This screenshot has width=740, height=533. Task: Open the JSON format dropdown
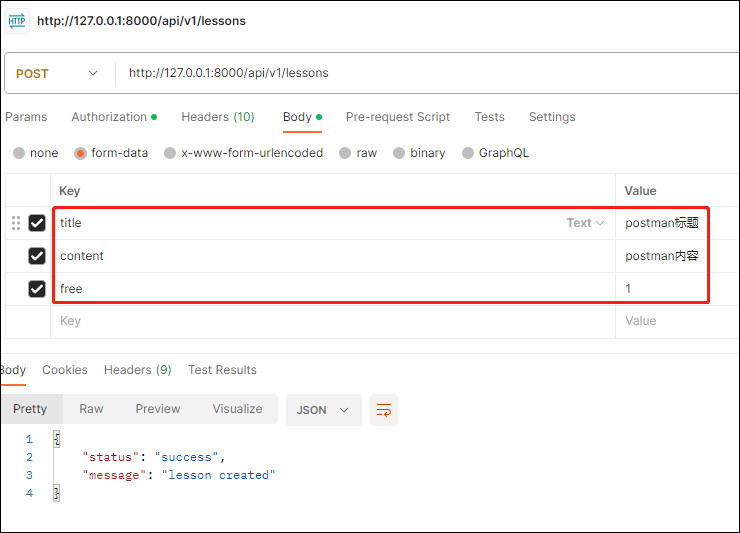pyautogui.click(x=324, y=410)
